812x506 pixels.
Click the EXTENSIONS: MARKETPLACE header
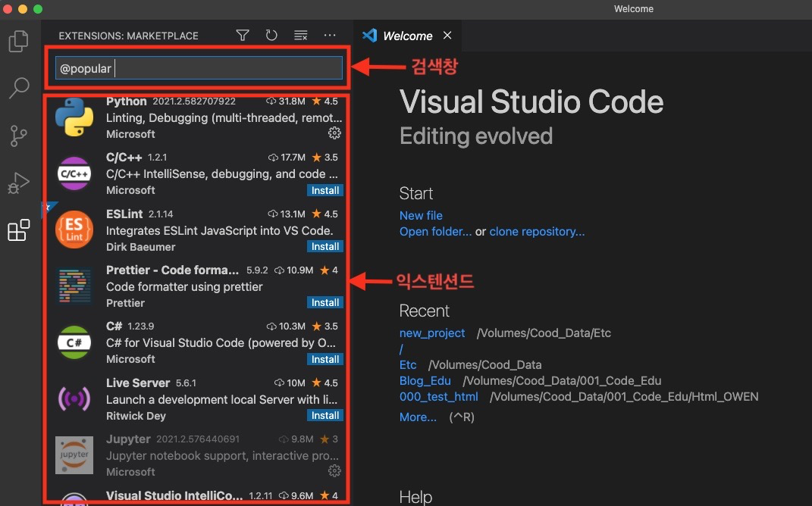(128, 36)
